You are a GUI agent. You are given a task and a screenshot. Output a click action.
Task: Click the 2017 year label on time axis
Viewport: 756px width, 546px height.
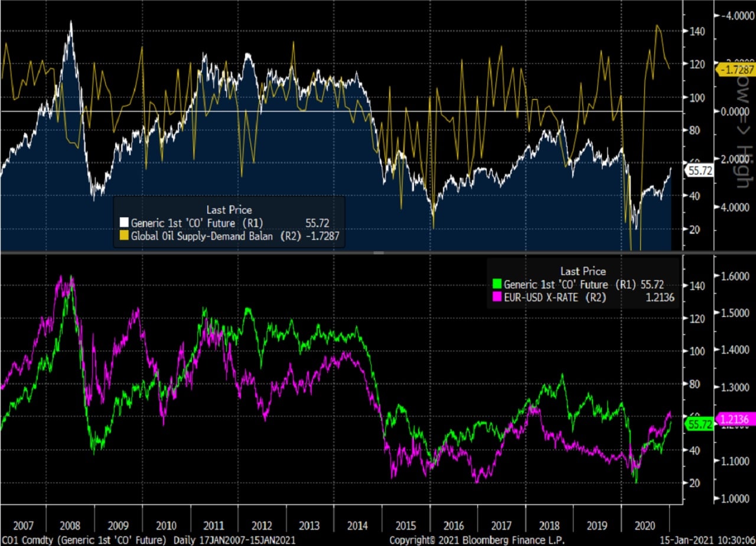tap(501, 525)
